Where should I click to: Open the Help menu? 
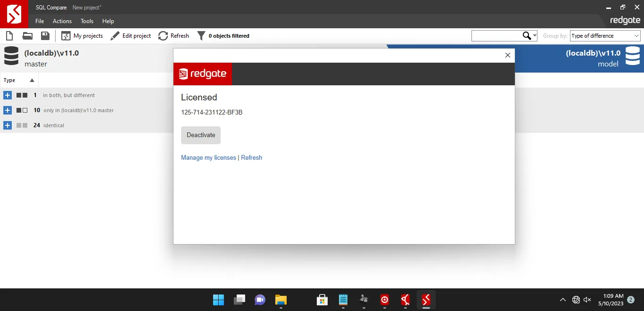tap(108, 21)
